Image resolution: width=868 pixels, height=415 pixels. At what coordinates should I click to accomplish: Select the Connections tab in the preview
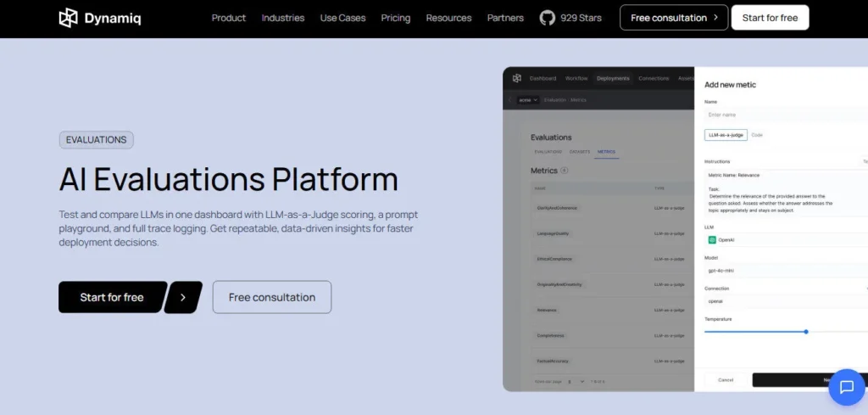click(x=654, y=78)
